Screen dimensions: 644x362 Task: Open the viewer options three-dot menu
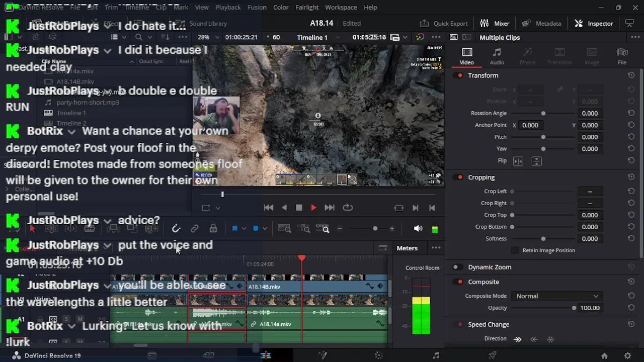[436, 37]
